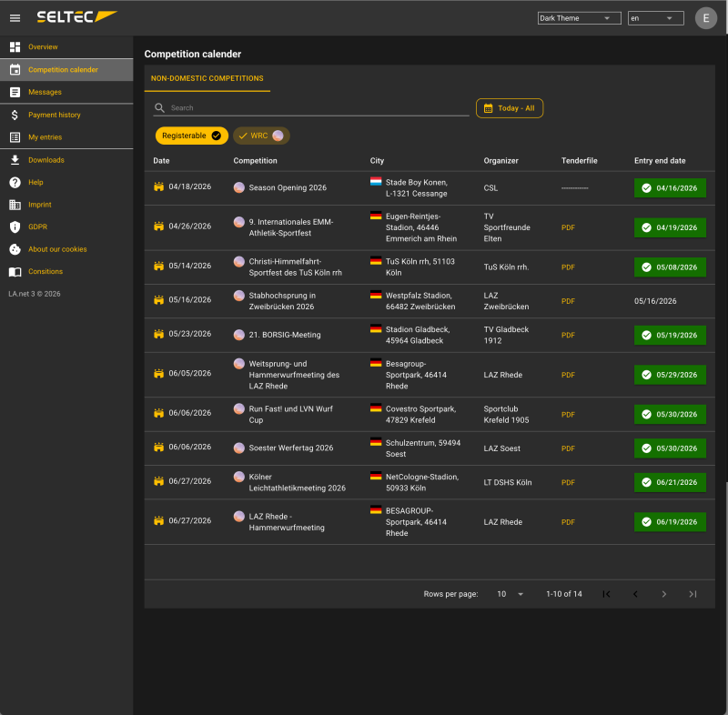Open Messages from the sidebar
Screen dimensions: 728x715
click(45, 92)
